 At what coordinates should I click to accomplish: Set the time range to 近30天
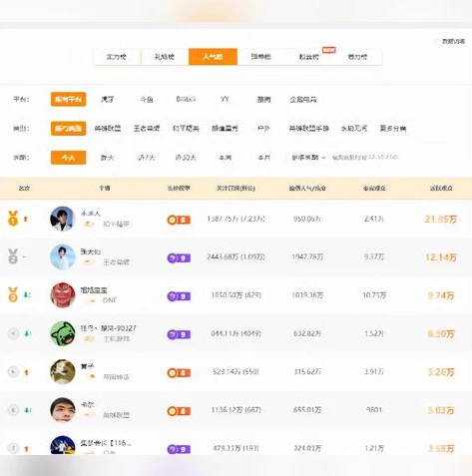click(x=186, y=158)
